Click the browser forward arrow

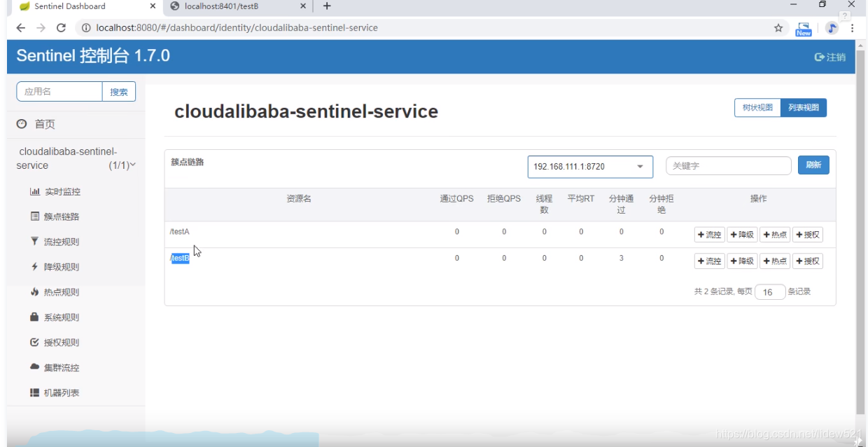coord(41,28)
